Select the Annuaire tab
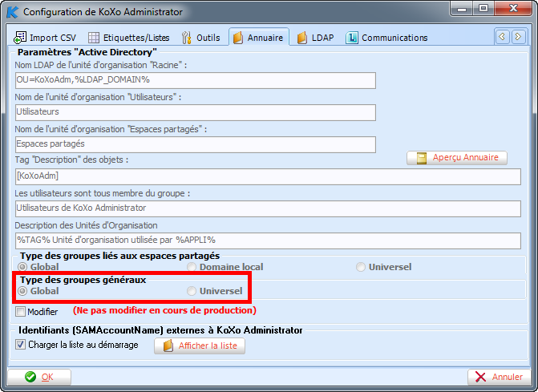The width and height of the screenshot is (538, 392). tap(259, 37)
